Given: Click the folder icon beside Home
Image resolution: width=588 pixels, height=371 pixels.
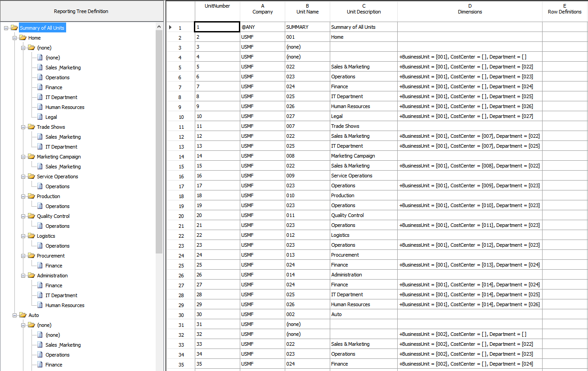Looking at the screenshot, I should click(22, 37).
